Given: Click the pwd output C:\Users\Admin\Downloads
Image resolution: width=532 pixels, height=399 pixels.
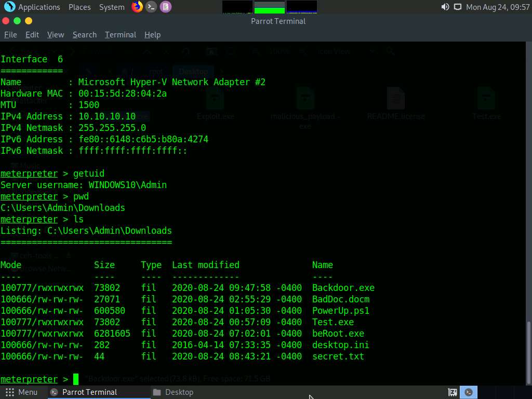Looking at the screenshot, I should 63,208.
